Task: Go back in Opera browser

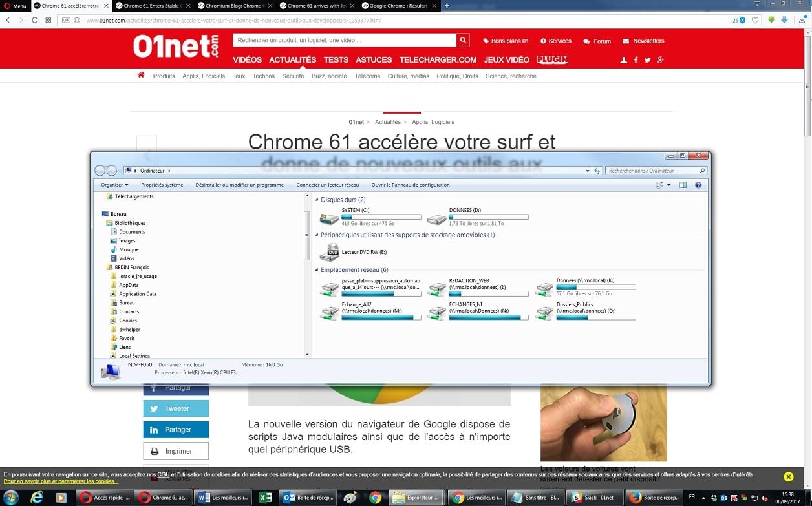Action: point(8,20)
